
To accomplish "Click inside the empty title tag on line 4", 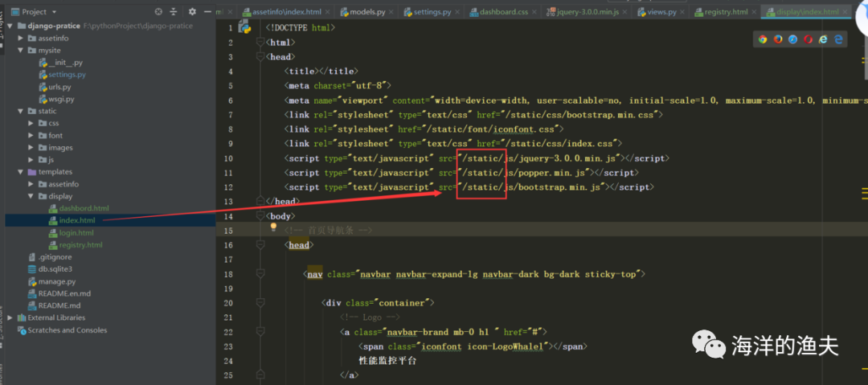I will [321, 71].
